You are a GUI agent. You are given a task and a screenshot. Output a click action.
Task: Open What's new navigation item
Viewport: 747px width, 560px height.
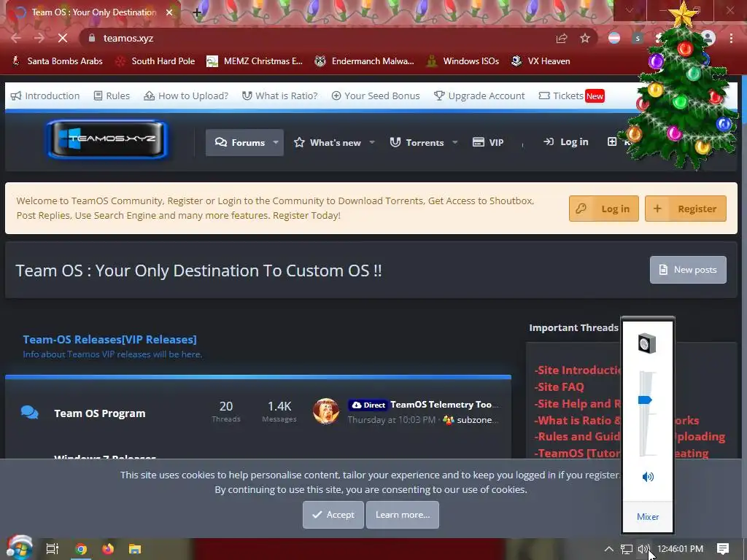tap(328, 142)
